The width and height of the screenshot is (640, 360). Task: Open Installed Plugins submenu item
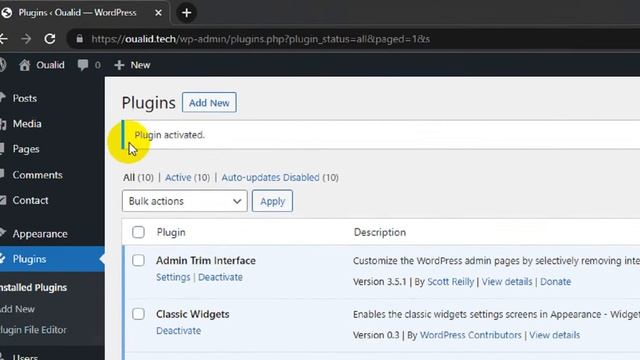33,288
